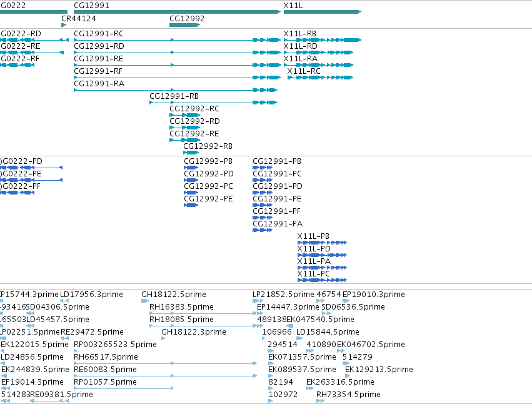Image resolution: width=532 pixels, height=404 pixels.
Task: Open the LP21852.5prime EST label
Action: 283,295
